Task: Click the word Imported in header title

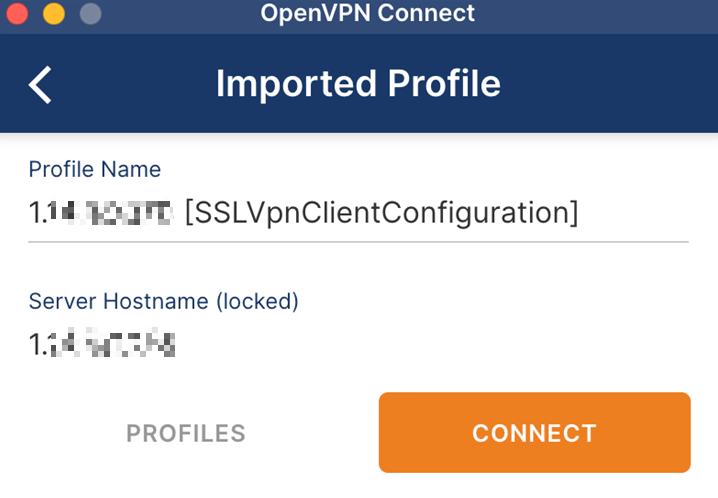Action: click(x=296, y=85)
